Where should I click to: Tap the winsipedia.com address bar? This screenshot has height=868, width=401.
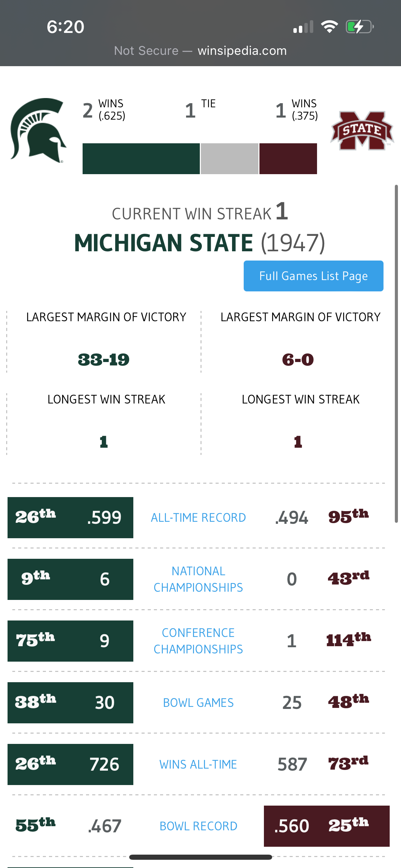[200, 50]
